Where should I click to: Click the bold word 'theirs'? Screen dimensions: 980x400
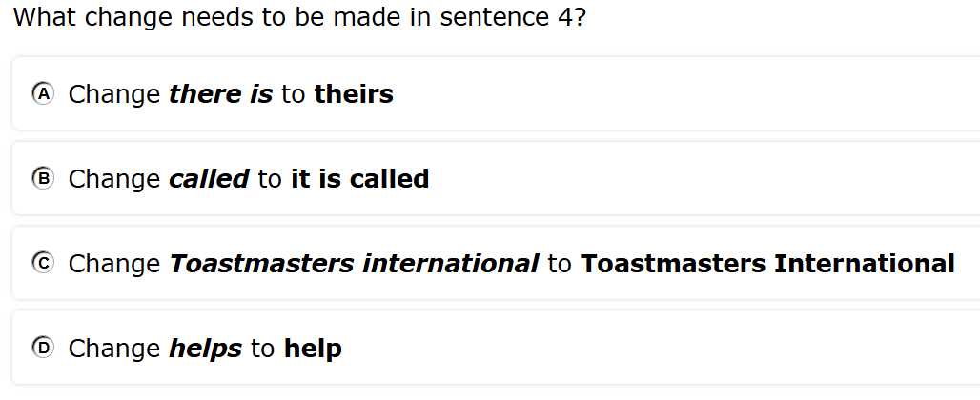(354, 93)
